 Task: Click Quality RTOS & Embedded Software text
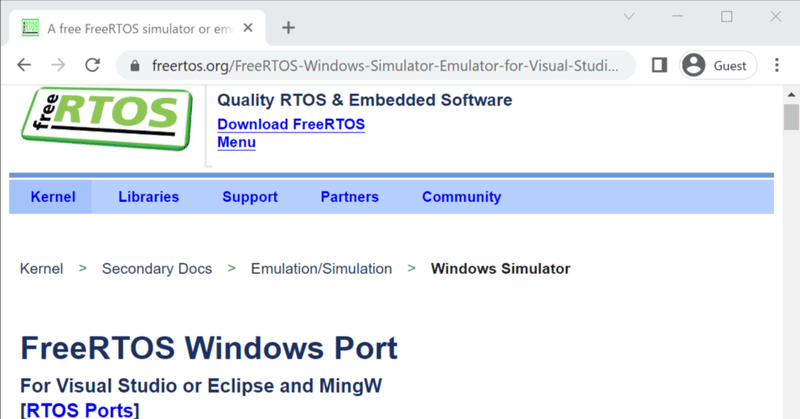(x=364, y=100)
